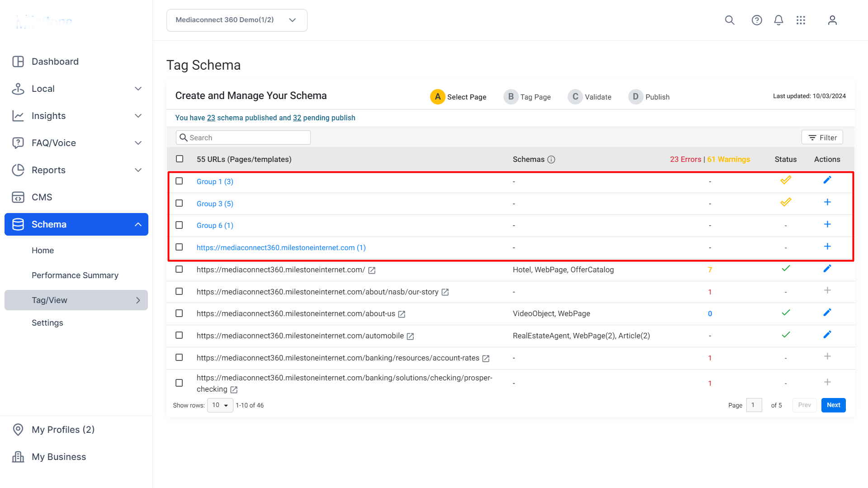Screen dimensions: 868x488
Task: Open automobile external link icon
Action: point(410,336)
